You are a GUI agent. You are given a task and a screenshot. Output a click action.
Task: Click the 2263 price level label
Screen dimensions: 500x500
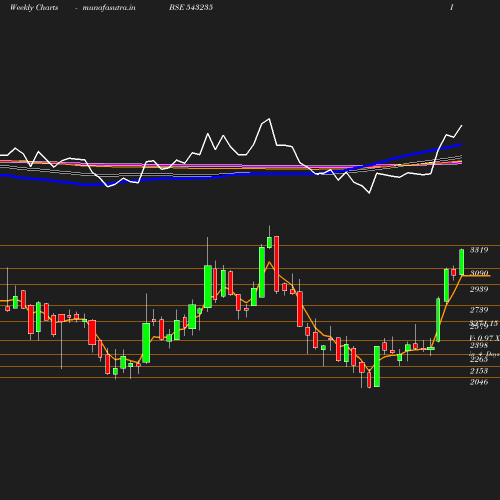click(x=479, y=359)
